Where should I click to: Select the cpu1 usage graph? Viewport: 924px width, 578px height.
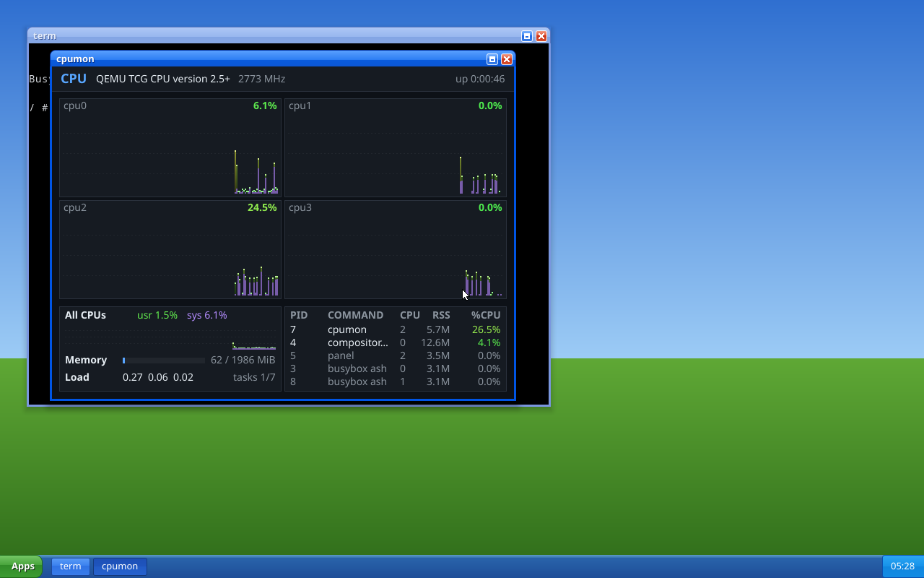pyautogui.click(x=396, y=147)
